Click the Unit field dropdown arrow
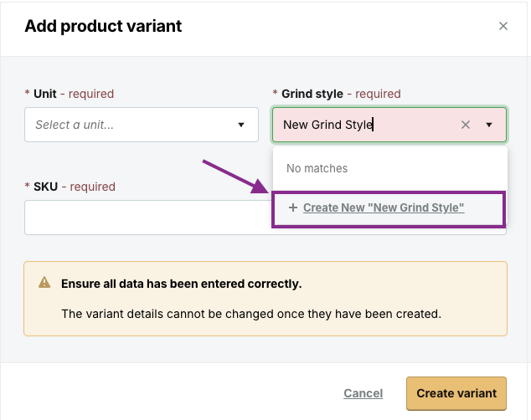 240,125
